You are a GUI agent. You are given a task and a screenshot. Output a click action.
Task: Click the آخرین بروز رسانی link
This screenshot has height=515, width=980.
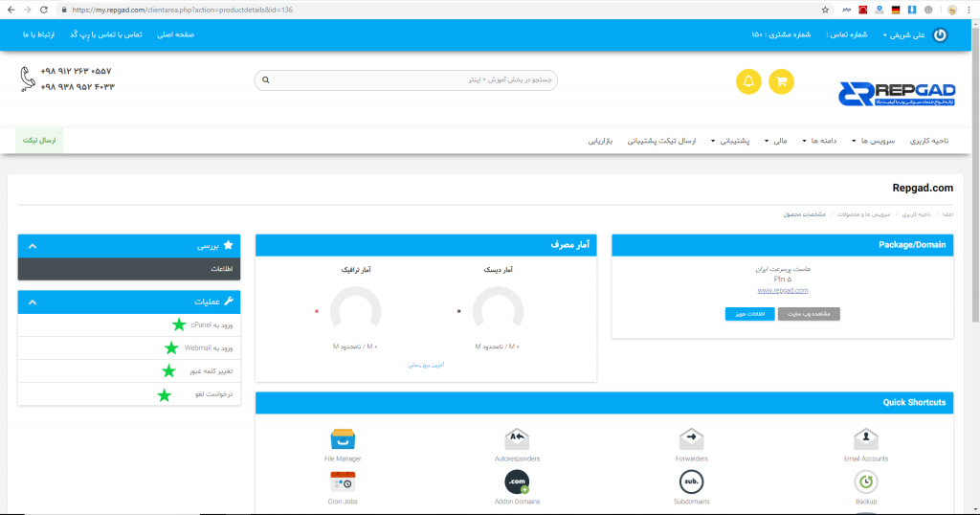(x=426, y=365)
